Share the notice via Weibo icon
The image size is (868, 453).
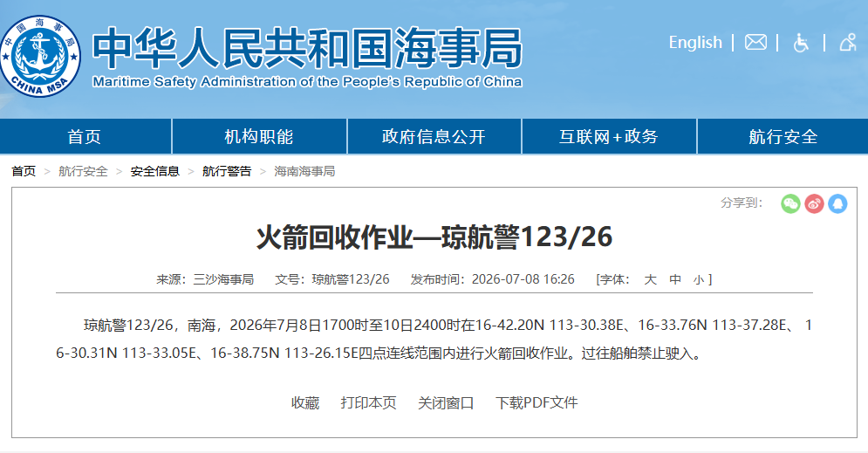814,203
